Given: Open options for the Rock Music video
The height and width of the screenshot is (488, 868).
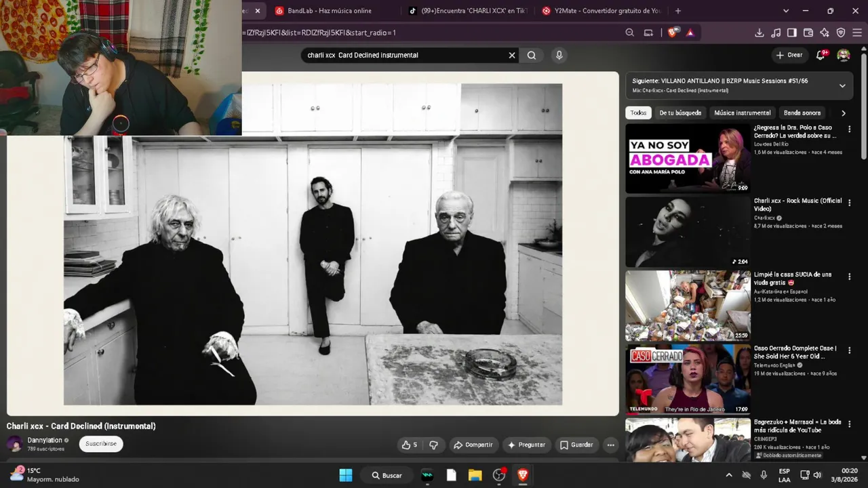Looking at the screenshot, I should point(849,202).
